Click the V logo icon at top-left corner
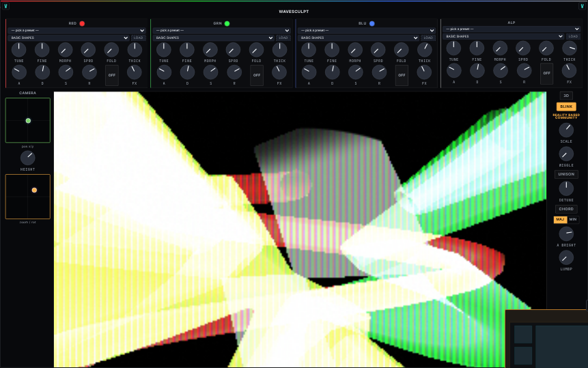Viewport: 588px width, 368px height. 5,6
